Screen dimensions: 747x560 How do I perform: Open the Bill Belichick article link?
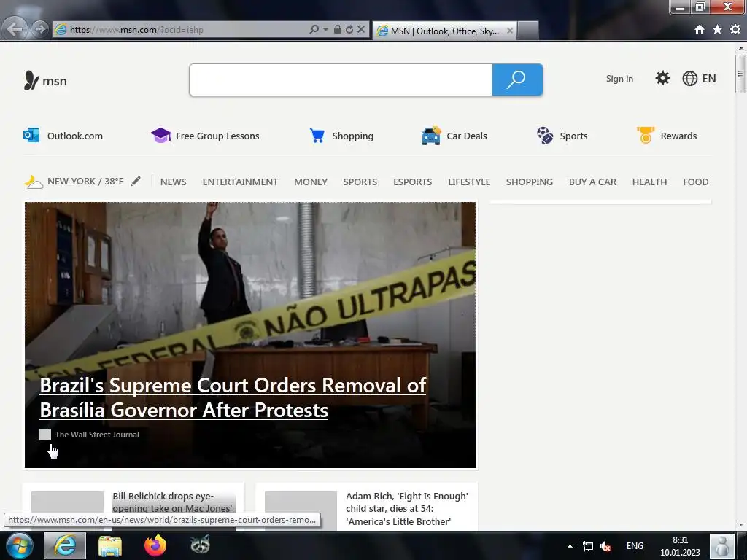[173, 502]
